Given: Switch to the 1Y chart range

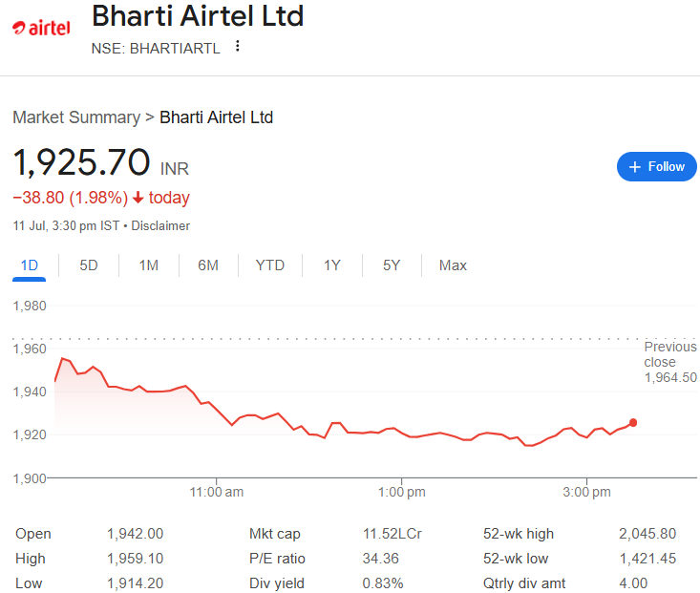Looking at the screenshot, I should click(331, 265).
